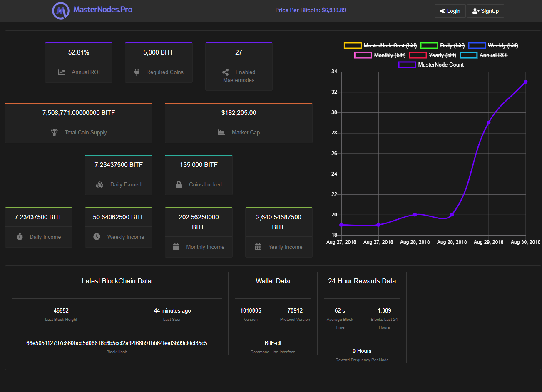Click the BitF-cli command line value

(x=273, y=343)
